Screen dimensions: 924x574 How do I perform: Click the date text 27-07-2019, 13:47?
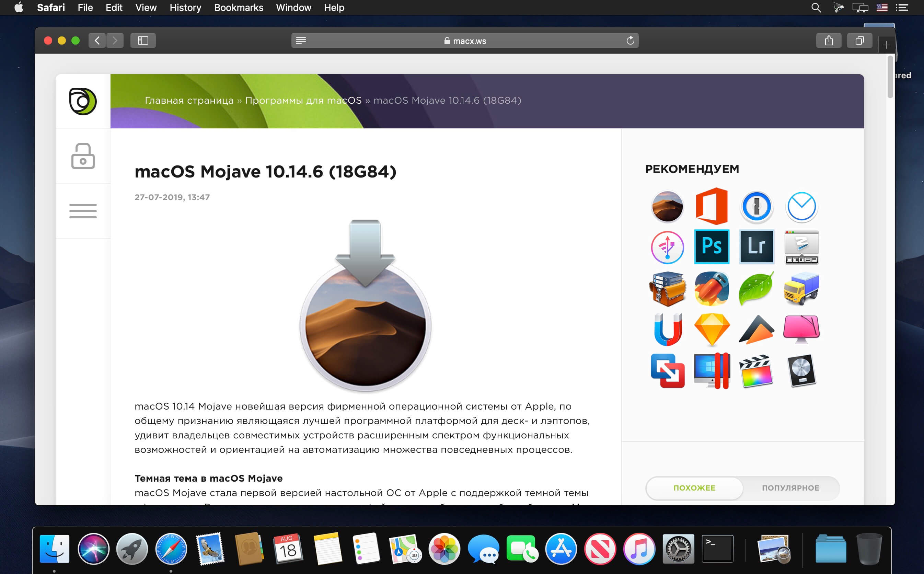click(x=172, y=197)
